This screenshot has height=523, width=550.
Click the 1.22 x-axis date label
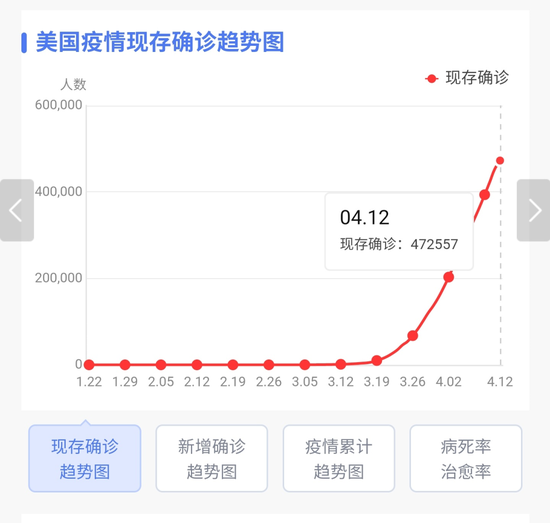pos(89,382)
